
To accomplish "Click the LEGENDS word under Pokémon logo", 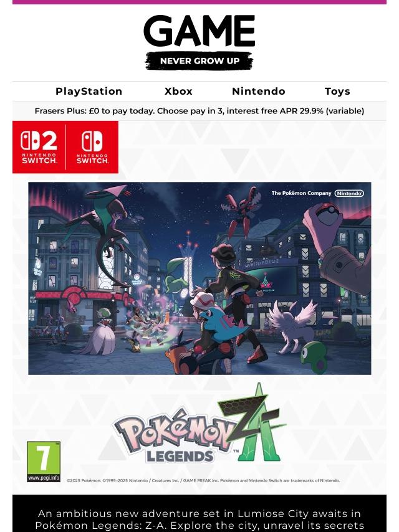I will click(x=180, y=457).
